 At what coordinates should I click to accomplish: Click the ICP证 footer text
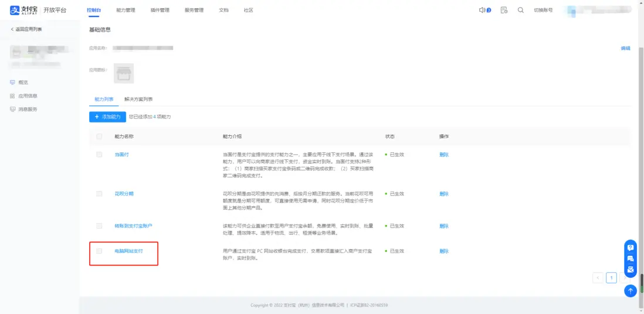click(x=370, y=305)
